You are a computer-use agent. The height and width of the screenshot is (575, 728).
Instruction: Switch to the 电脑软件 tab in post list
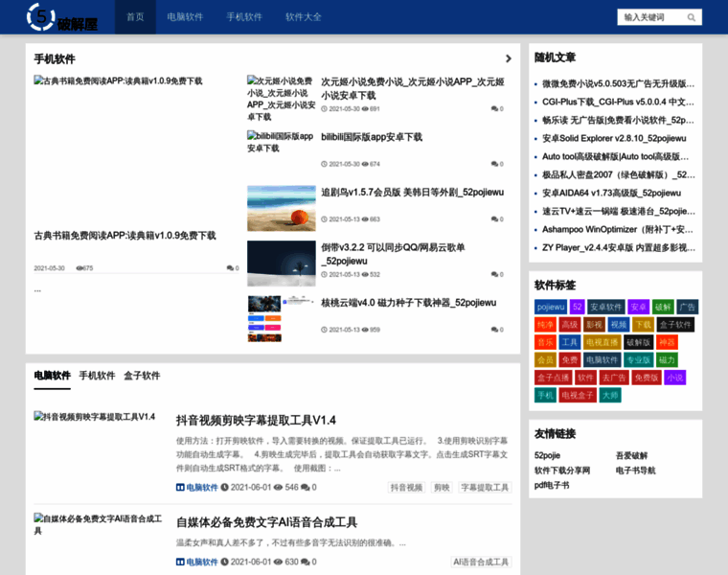coord(52,376)
